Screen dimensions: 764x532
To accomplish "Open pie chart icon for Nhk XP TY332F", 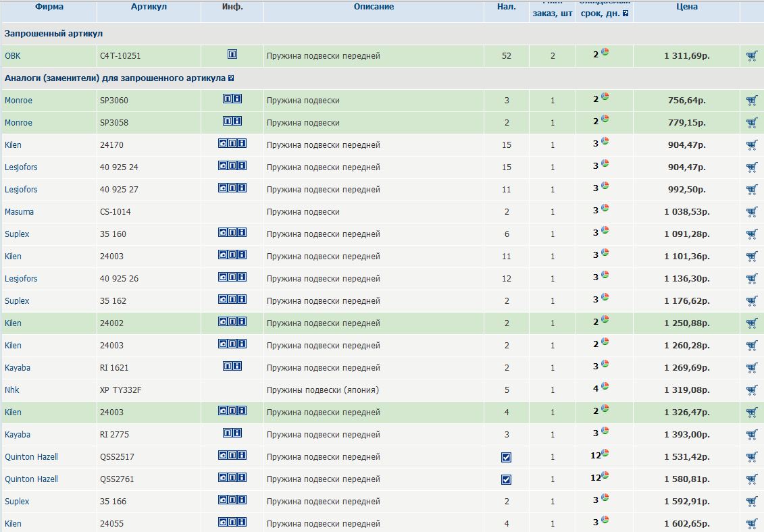I will pyautogui.click(x=605, y=387).
